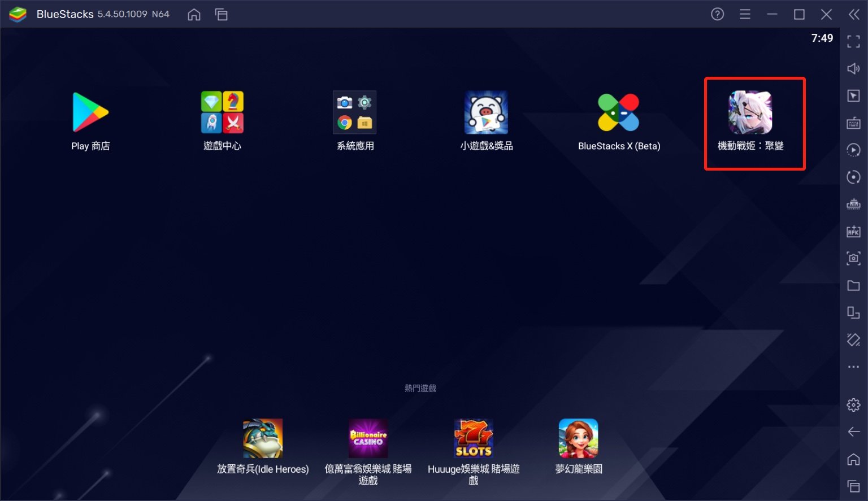Open the hamburger menu in title bar

[745, 14]
